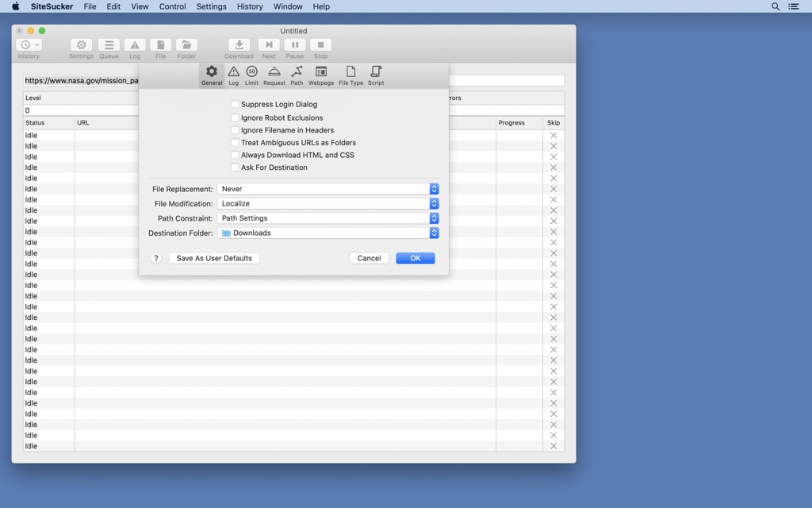Enable Treat Ambiguous URLs as Folders

235,143
